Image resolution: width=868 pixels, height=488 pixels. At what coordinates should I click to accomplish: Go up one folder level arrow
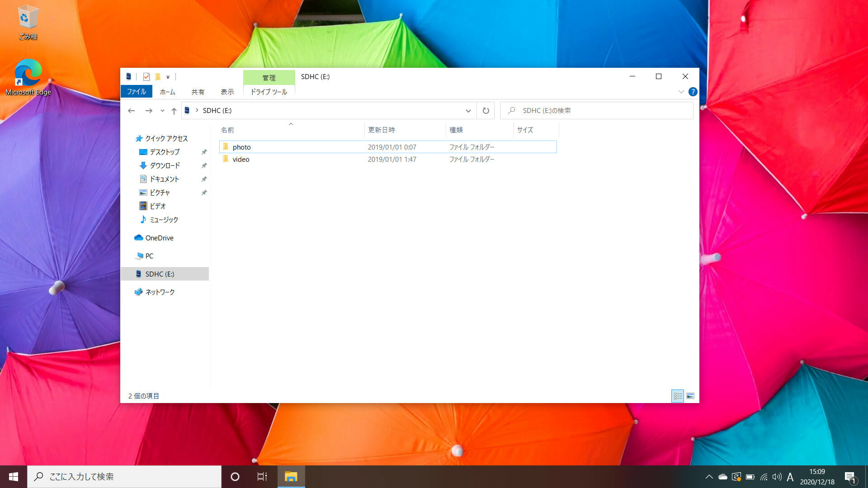point(174,111)
